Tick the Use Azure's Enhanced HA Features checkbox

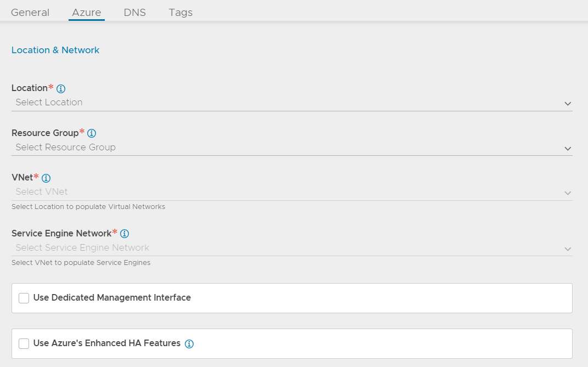(24, 343)
